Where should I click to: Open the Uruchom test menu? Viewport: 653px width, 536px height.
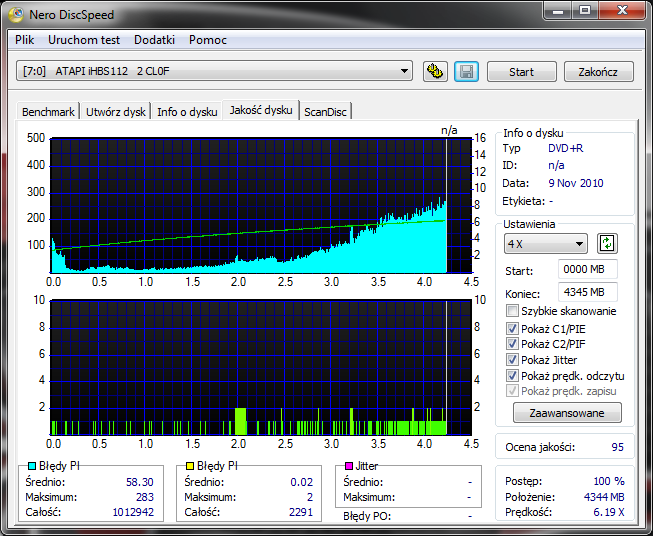pyautogui.click(x=84, y=40)
